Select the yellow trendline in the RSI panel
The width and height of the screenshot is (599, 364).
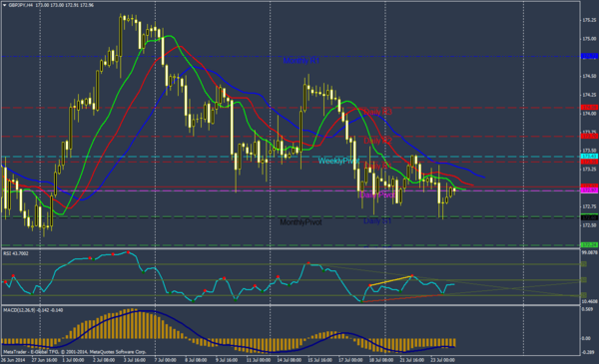coord(390,280)
